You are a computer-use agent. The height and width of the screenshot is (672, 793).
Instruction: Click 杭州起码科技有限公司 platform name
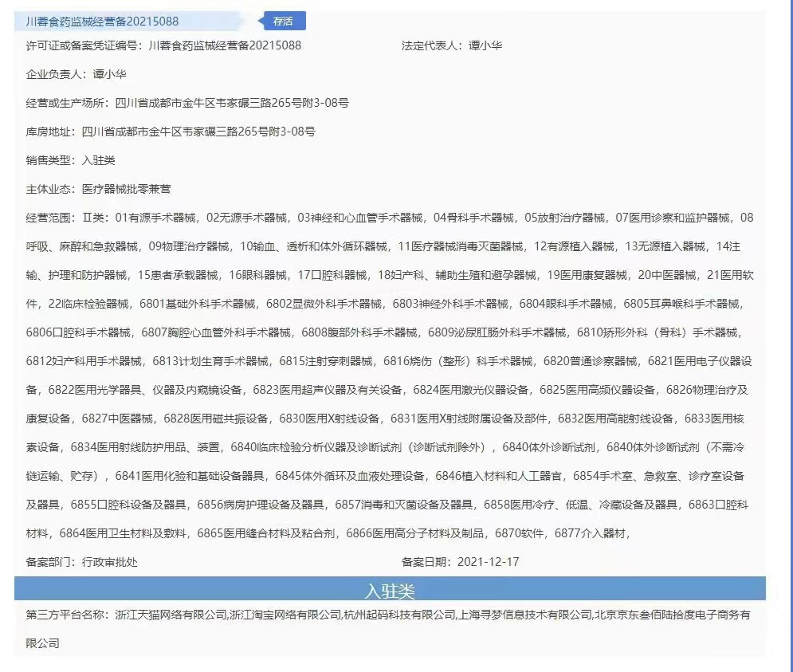coord(399,615)
